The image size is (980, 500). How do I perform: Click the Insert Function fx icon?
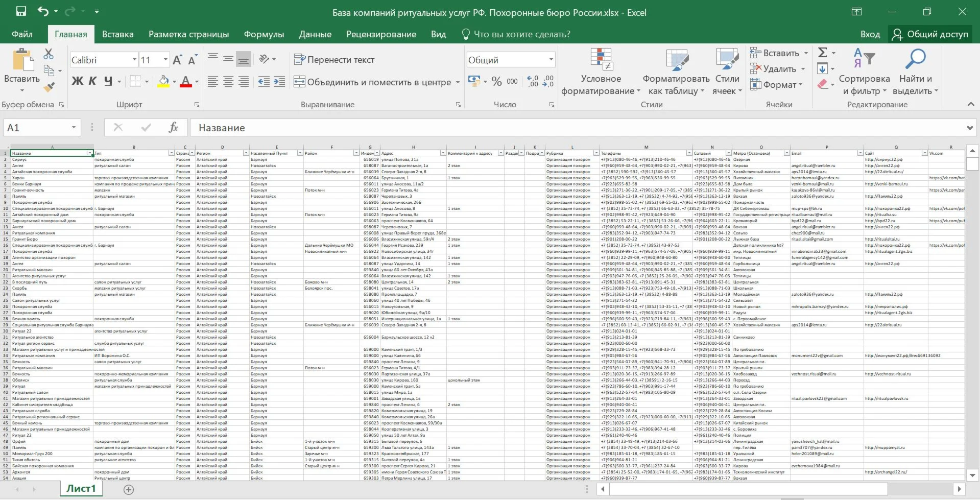(x=173, y=128)
